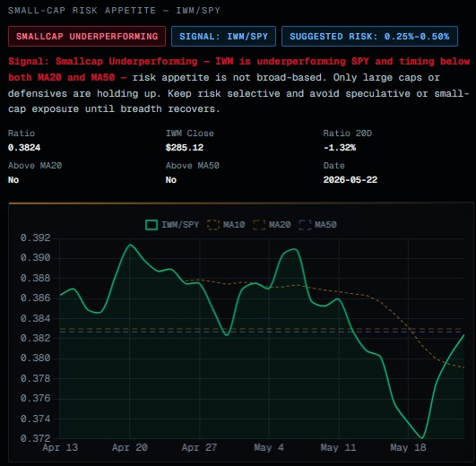The height and width of the screenshot is (466, 476).
Task: Toggle the MA20 series in legend
Action: coord(272,225)
